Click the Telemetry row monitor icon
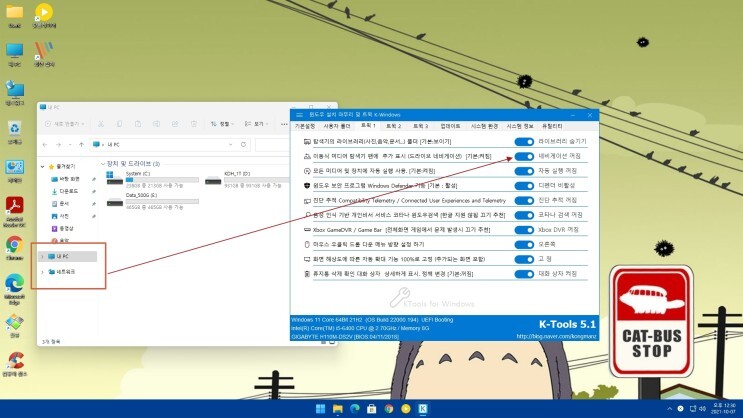 pyautogui.click(x=307, y=200)
